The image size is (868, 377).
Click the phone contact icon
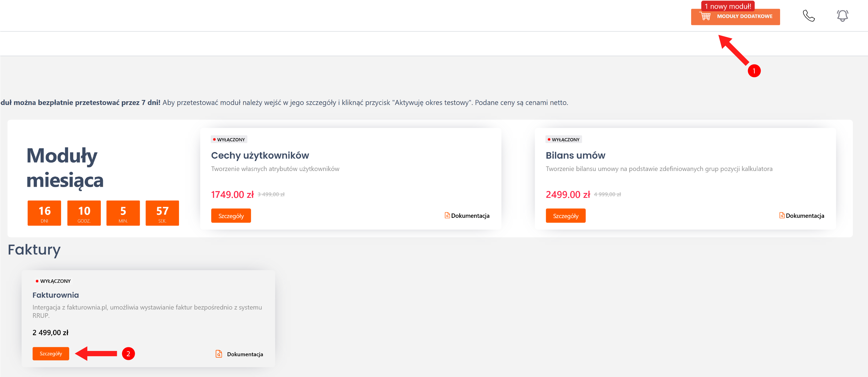[808, 16]
